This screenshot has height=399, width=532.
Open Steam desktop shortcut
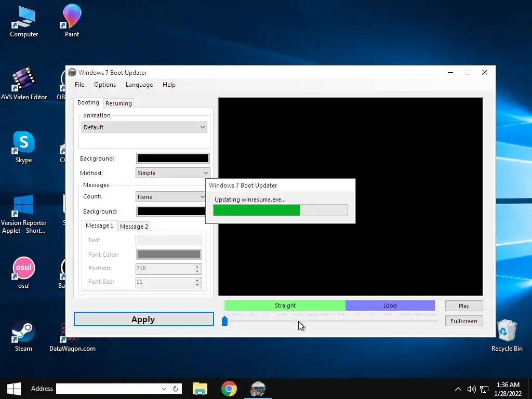pos(24,336)
